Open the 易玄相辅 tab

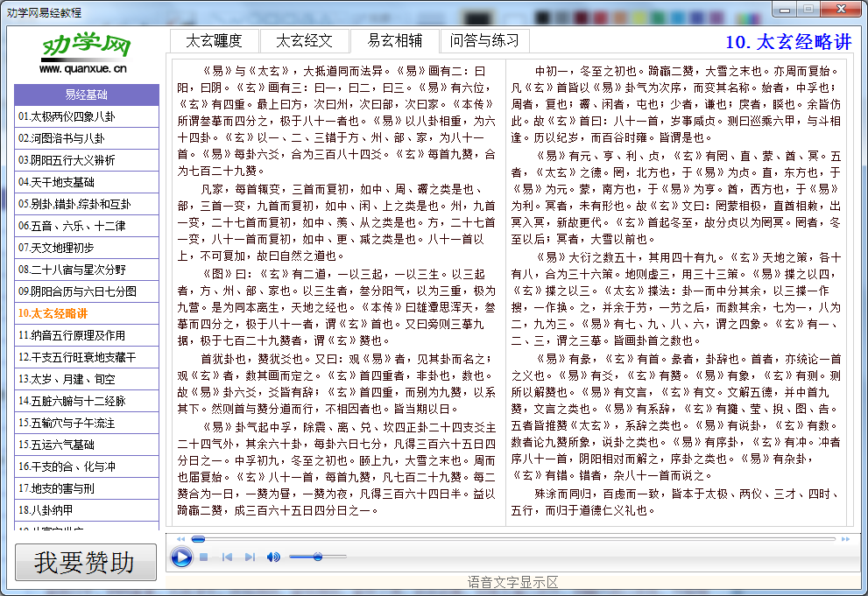[393, 40]
